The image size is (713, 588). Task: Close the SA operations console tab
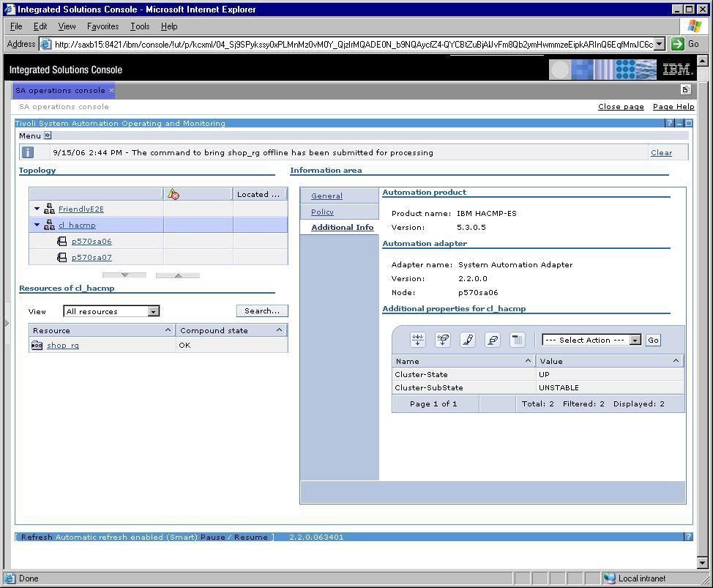[111, 90]
